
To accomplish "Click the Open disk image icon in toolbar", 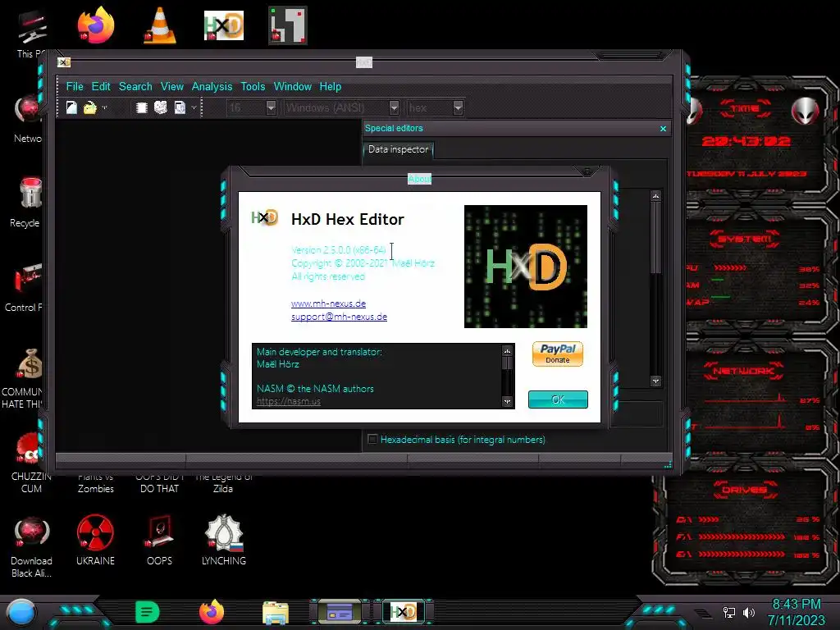I will click(180, 107).
